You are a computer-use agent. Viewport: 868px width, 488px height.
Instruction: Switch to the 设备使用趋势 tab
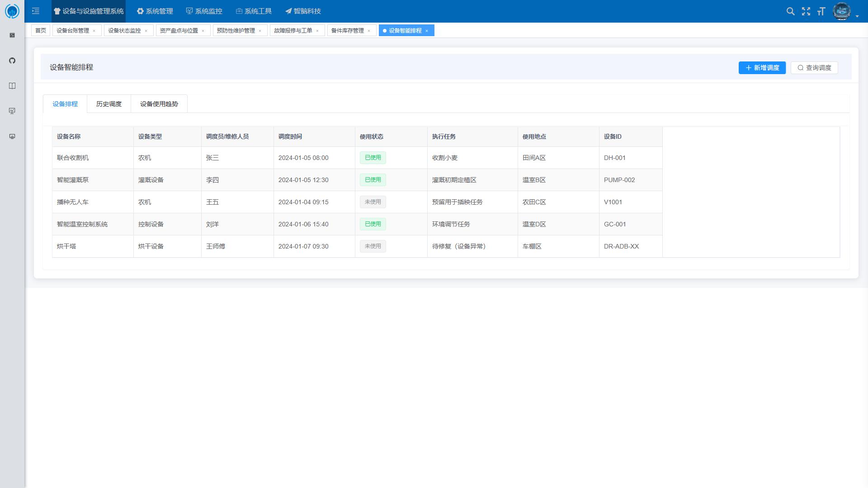(159, 104)
